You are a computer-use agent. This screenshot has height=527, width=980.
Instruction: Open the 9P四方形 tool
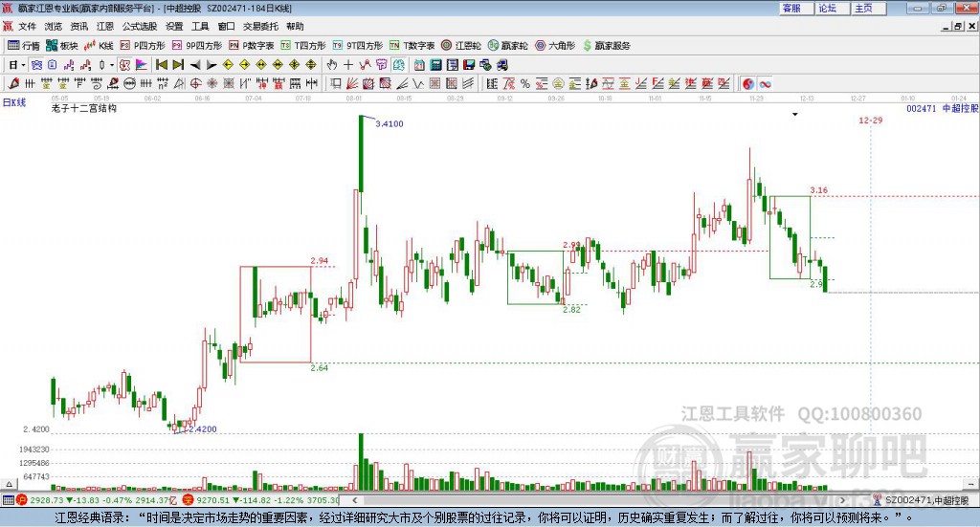click(196, 46)
